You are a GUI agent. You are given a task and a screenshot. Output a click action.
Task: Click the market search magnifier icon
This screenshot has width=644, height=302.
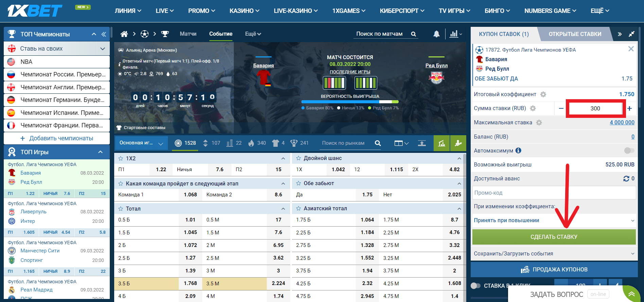[378, 143]
